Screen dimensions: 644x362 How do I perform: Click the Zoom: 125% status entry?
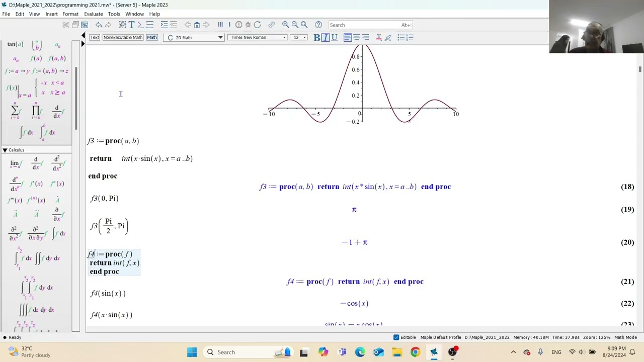[596, 337]
